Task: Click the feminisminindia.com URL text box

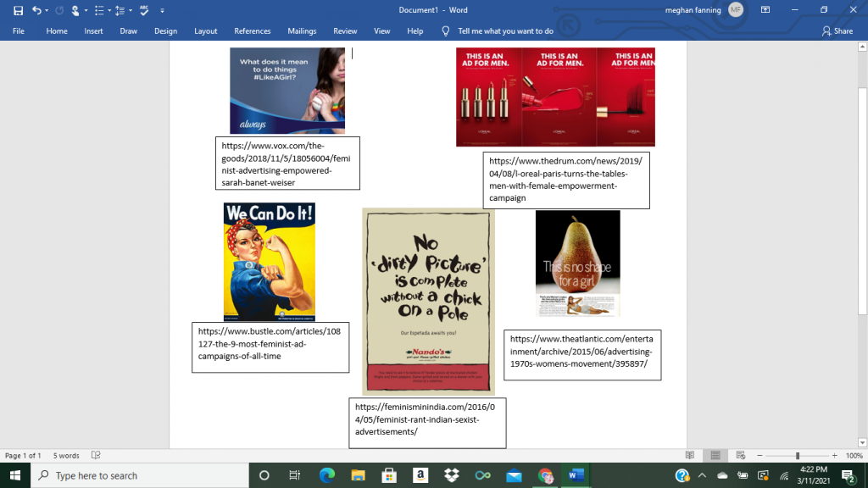Action: 427,423
